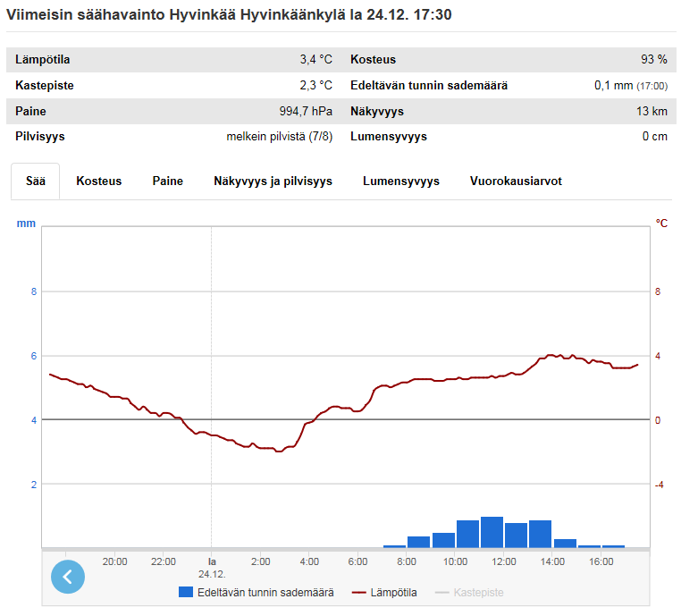The height and width of the screenshot is (616, 681).
Task: Toggle the Edeltävän tunnin sademäärä legend label
Action: click(265, 592)
